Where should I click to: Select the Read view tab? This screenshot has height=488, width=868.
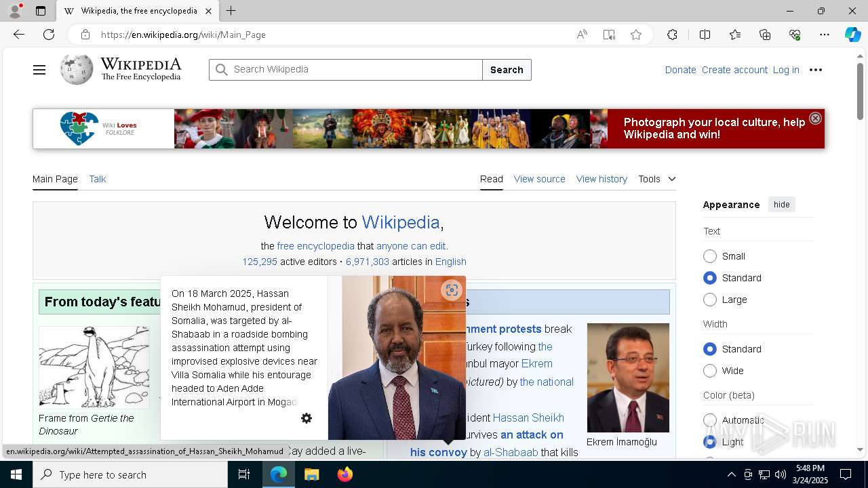492,179
